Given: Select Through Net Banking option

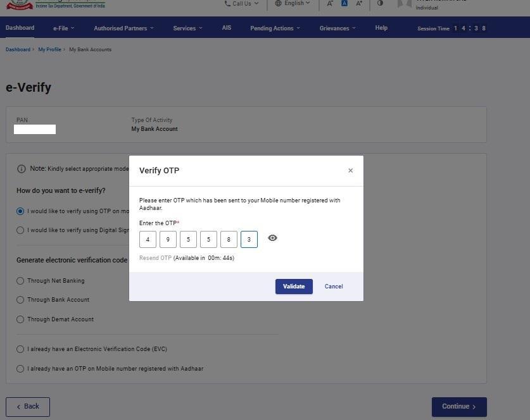Looking at the screenshot, I should click(20, 281).
